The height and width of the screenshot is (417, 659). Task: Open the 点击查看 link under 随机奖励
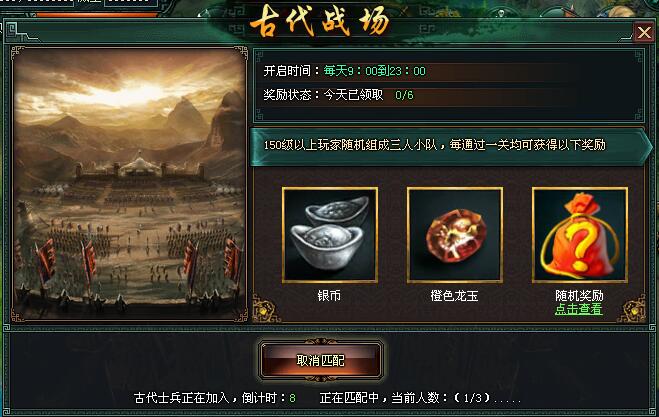(x=579, y=309)
